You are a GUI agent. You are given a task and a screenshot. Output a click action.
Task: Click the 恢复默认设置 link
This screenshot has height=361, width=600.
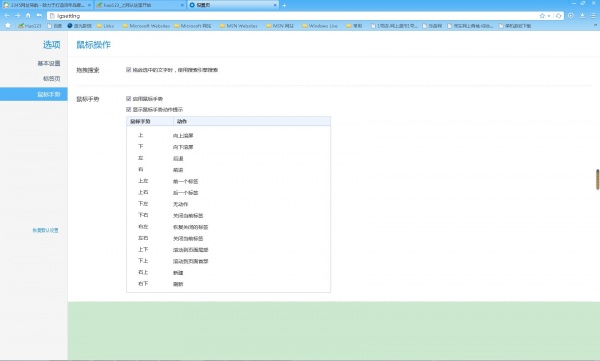(45, 230)
